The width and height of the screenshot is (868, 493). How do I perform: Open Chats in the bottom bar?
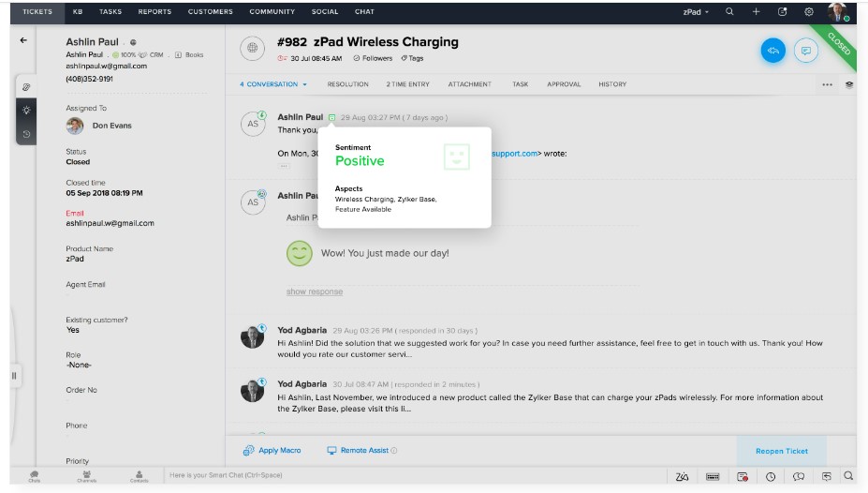point(35,476)
